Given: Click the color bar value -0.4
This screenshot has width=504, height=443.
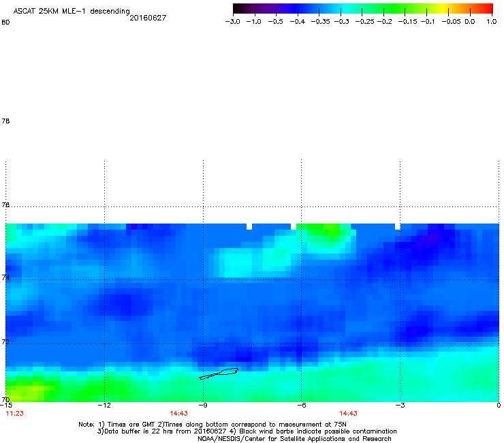Looking at the screenshot, I should 298,22.
